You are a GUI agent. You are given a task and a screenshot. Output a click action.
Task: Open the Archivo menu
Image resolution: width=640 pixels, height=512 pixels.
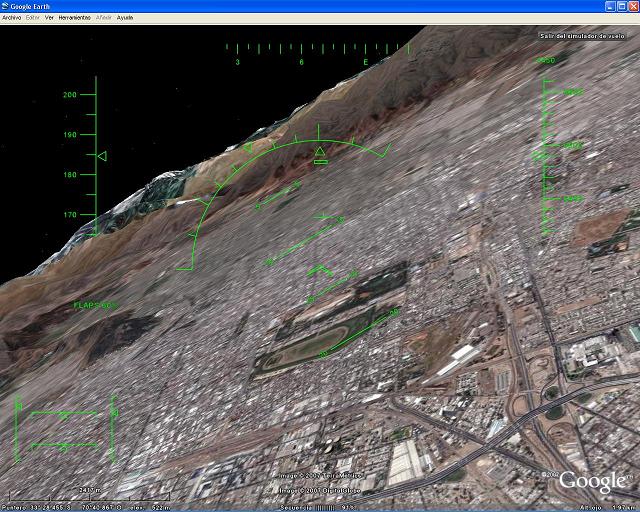pos(11,18)
